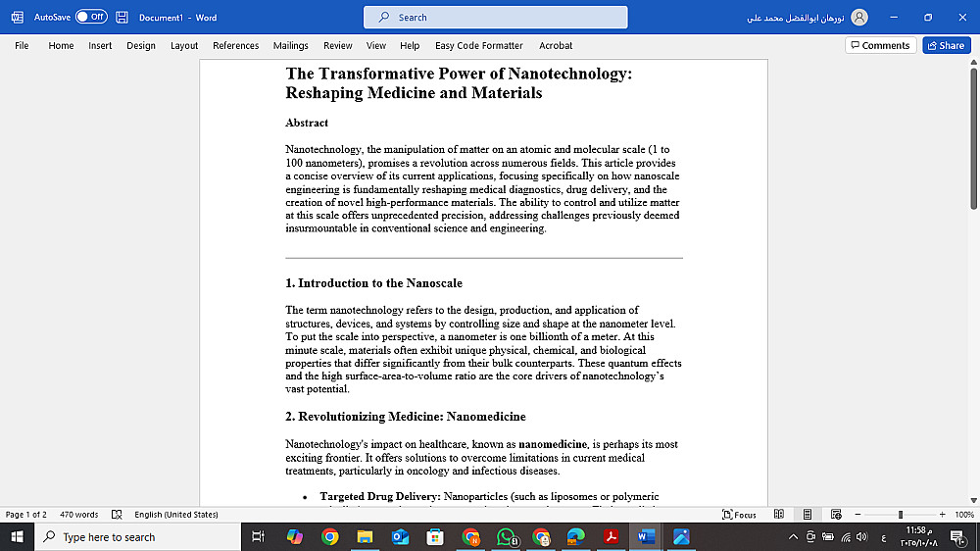Screen dimensions: 980x551
Task: Open the Design tab
Action: tap(141, 46)
